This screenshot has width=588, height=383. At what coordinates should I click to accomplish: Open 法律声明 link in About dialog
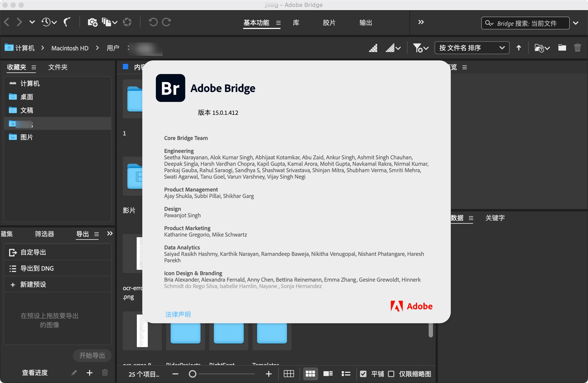pyautogui.click(x=178, y=314)
